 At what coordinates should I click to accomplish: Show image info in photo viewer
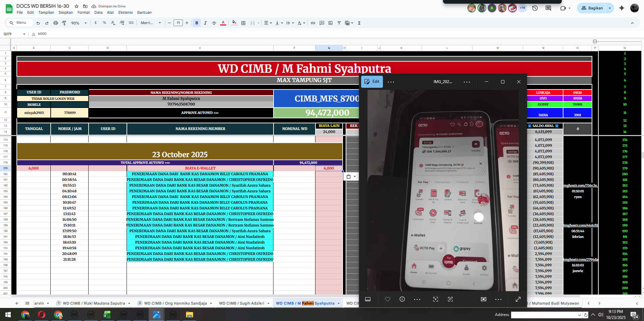tap(402, 299)
